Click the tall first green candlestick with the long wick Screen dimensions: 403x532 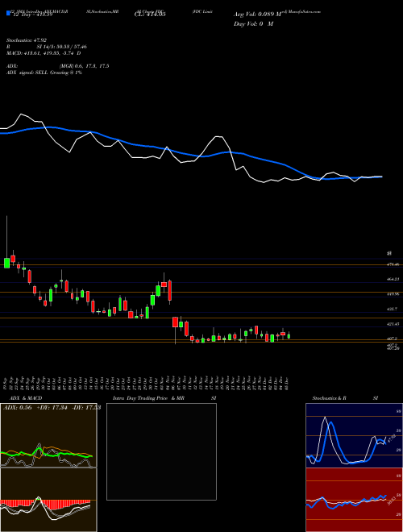pos(6,263)
